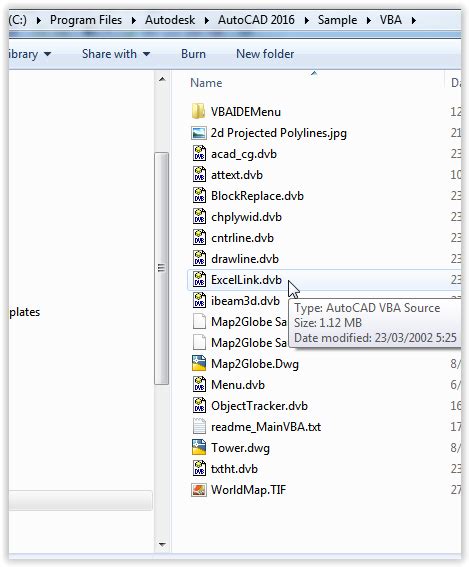Click the navigation pane scroll down arrow
469x567 pixels.
tap(162, 544)
